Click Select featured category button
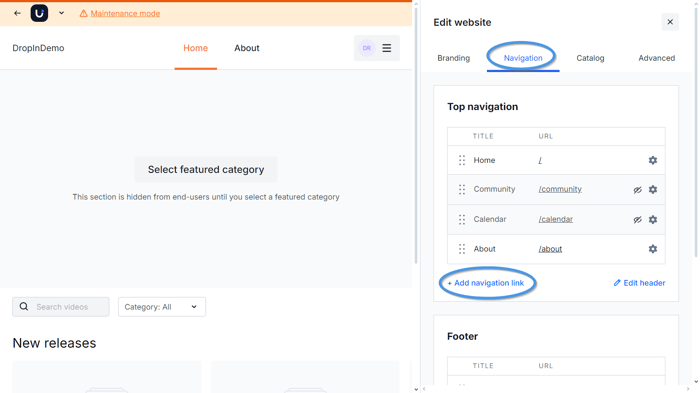The width and height of the screenshot is (700, 393). [206, 170]
